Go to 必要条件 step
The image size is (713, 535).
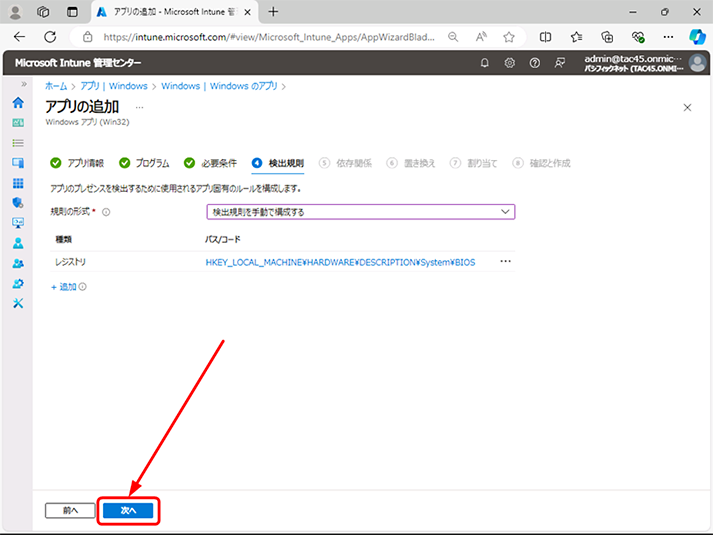coord(211,163)
